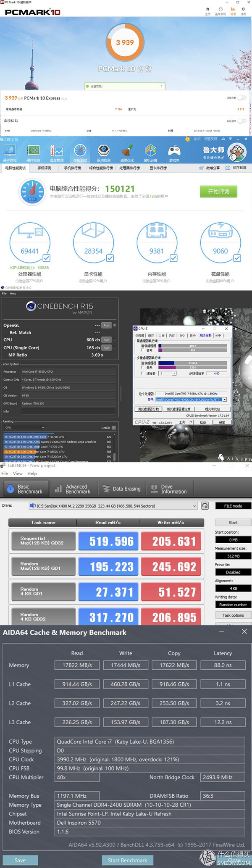Toggle PCMark 详细分数 detail score switch

[x=242, y=98]
